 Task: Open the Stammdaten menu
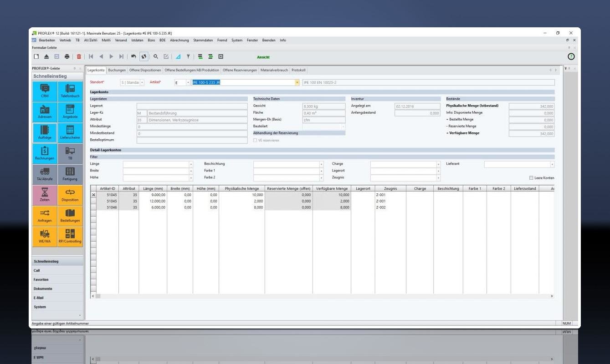(x=203, y=40)
